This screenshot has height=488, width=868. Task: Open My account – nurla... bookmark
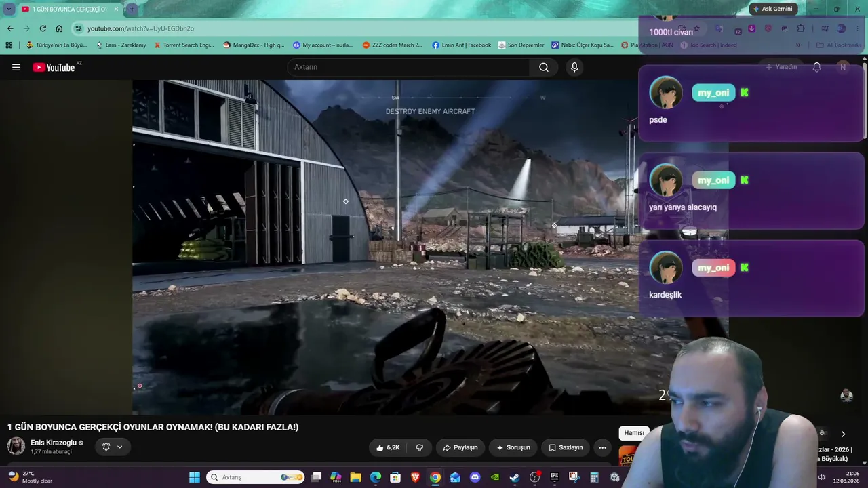[x=323, y=45]
